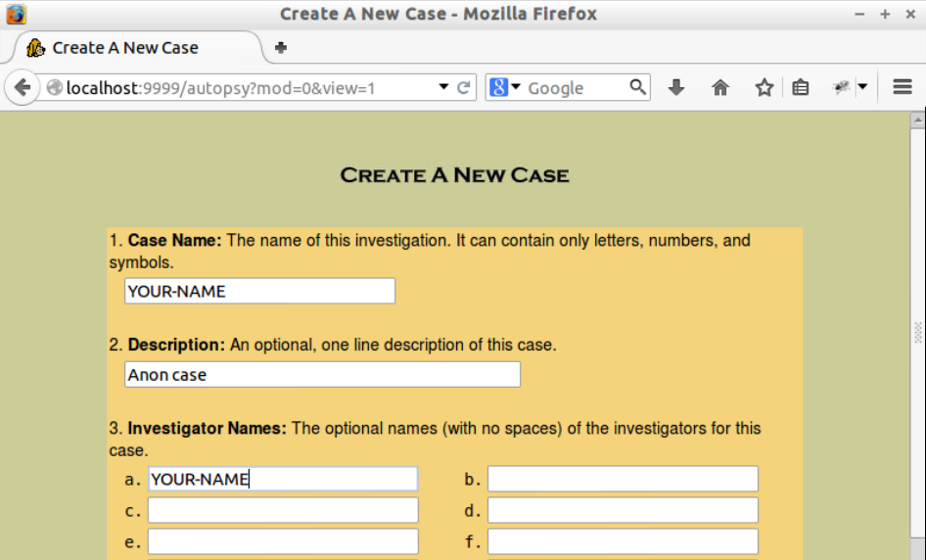Bookmark this page with the star icon

coord(764,87)
